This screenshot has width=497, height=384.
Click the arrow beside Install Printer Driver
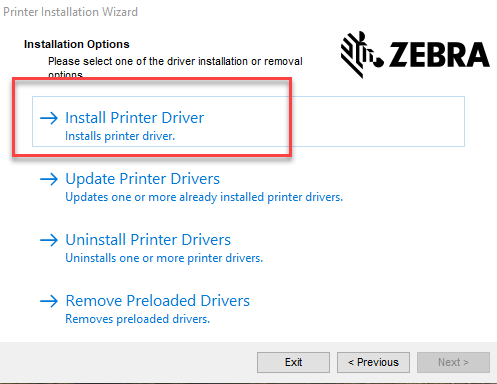49,118
